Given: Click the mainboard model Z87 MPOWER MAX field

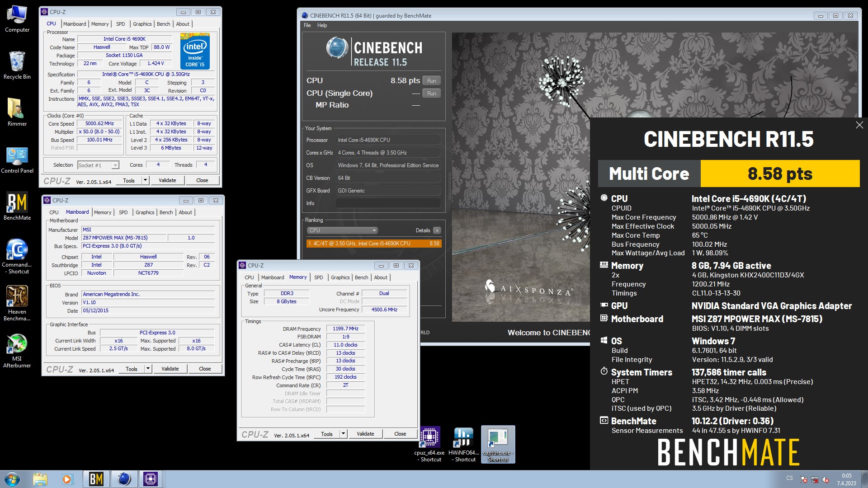Looking at the screenshot, I should 124,238.
